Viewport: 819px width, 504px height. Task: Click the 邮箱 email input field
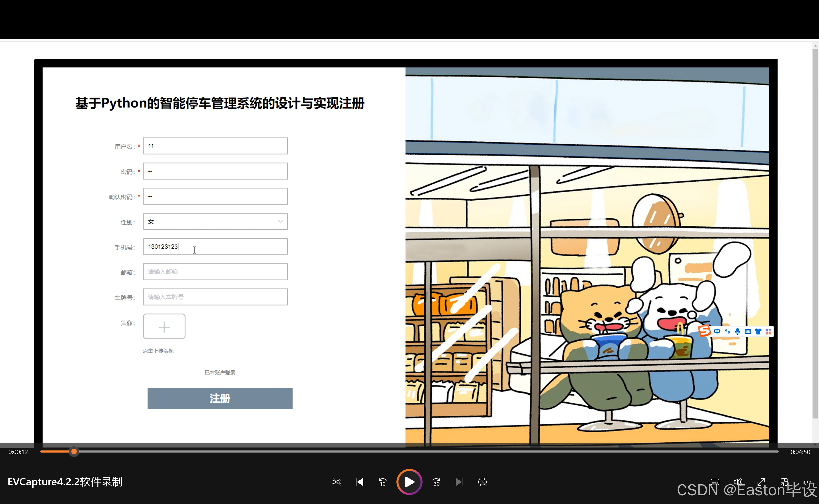215,272
